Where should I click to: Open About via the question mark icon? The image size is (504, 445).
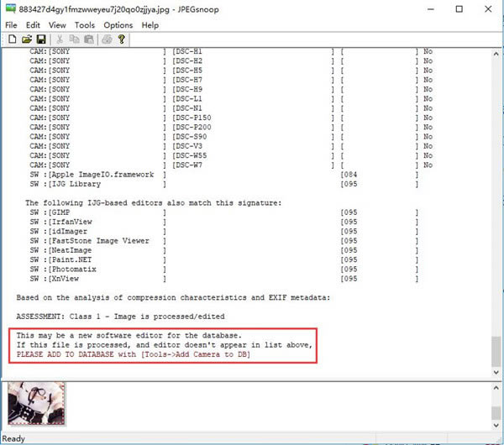[x=121, y=39]
